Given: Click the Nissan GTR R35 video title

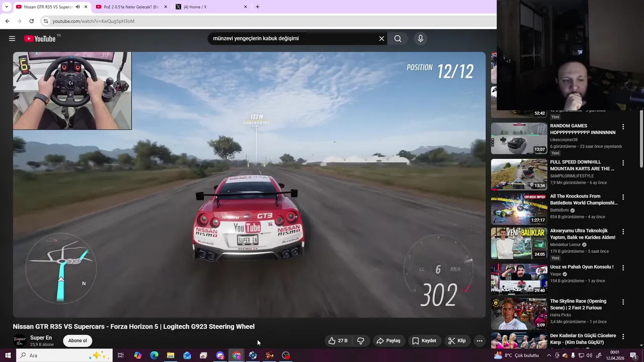Looking at the screenshot, I should (134, 326).
